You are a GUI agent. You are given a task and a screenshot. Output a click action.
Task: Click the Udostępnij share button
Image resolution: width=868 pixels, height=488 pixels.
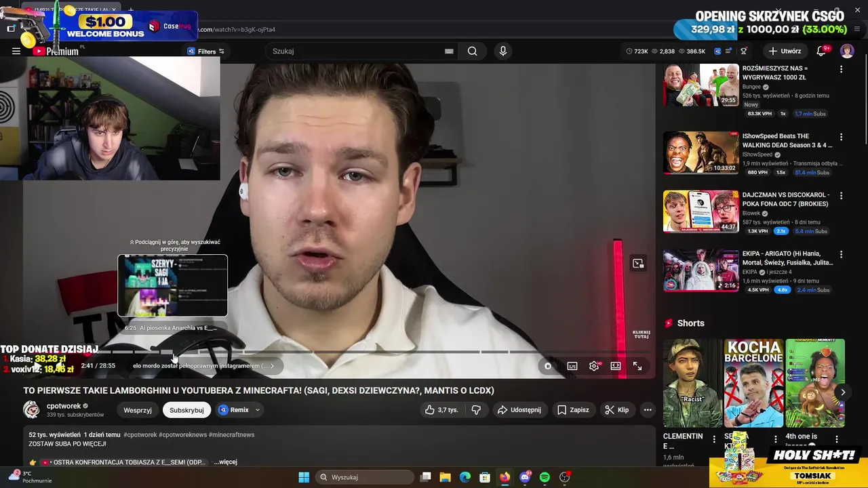(x=519, y=410)
